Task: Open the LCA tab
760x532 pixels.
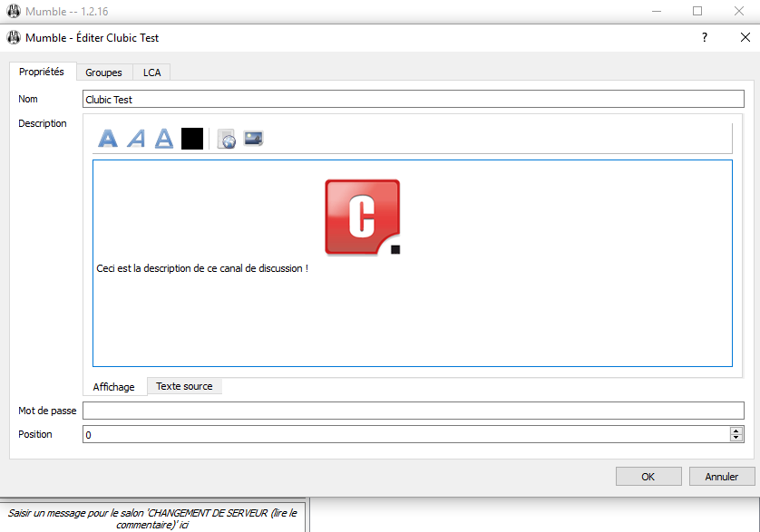Action: (x=151, y=73)
